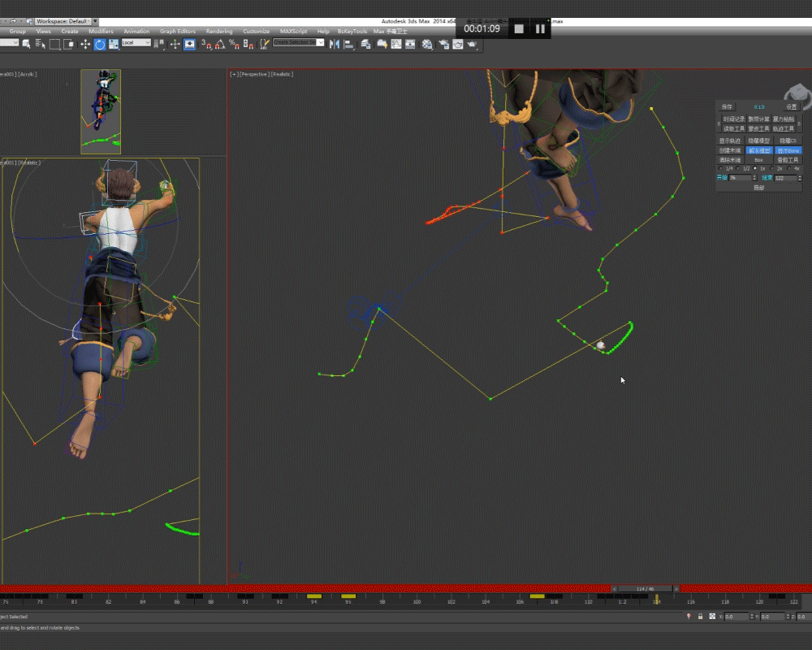Click the 设置 button in tool panel
Image resolution: width=812 pixels, height=650 pixels.
coord(791,106)
